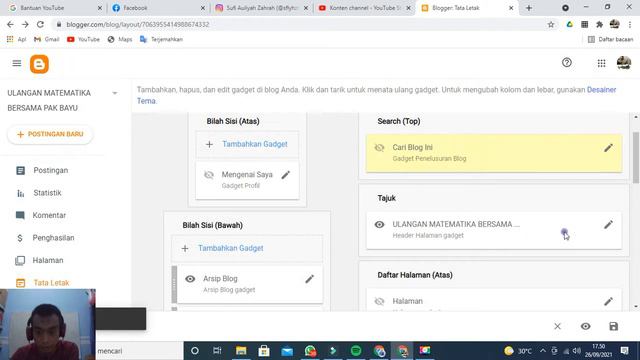Open the Blogger hamburger menu
The height and width of the screenshot is (360, 640).
pos(17,63)
